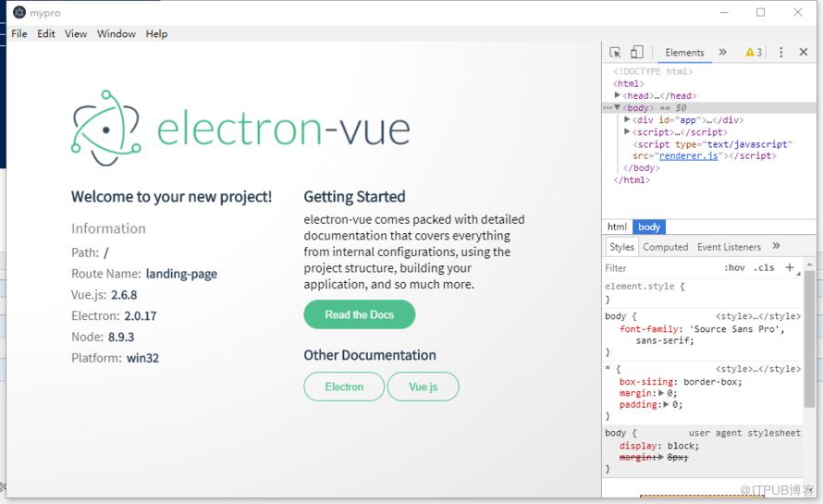823x504 pixels.
Task: Maximize the mypro window
Action: click(760, 12)
